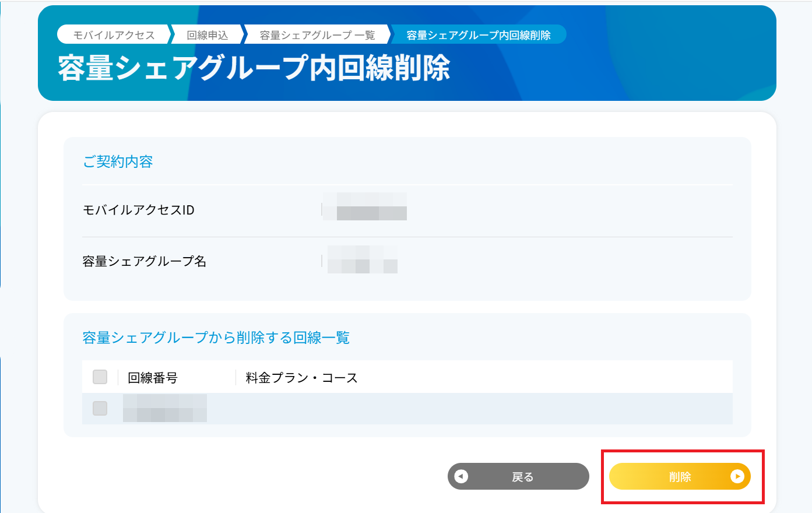Viewport: 812px width, 513px height.
Task: Toggle the select-all checkbox beside 回線番号 header
Action: [100, 377]
